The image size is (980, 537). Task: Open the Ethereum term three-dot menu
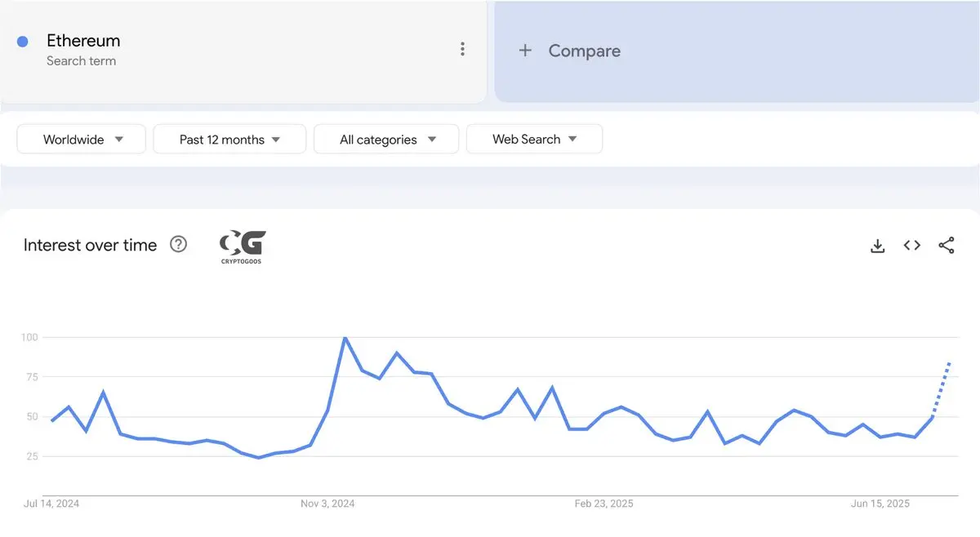pyautogui.click(x=462, y=49)
